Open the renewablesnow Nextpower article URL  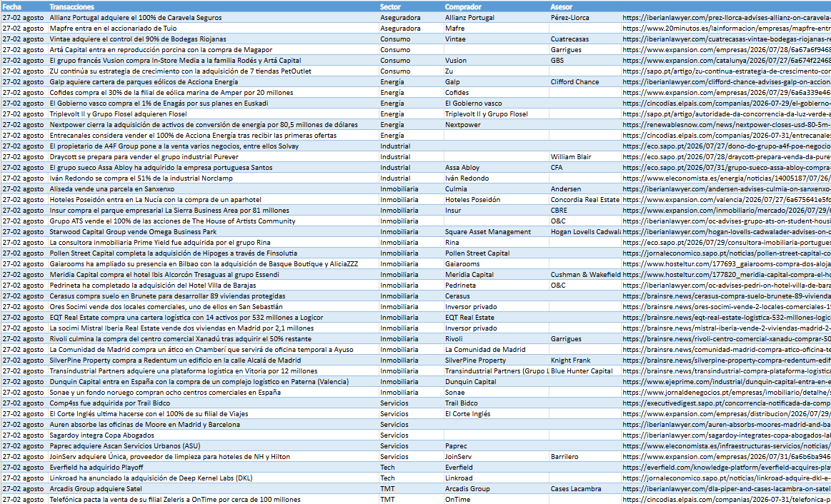click(726, 125)
